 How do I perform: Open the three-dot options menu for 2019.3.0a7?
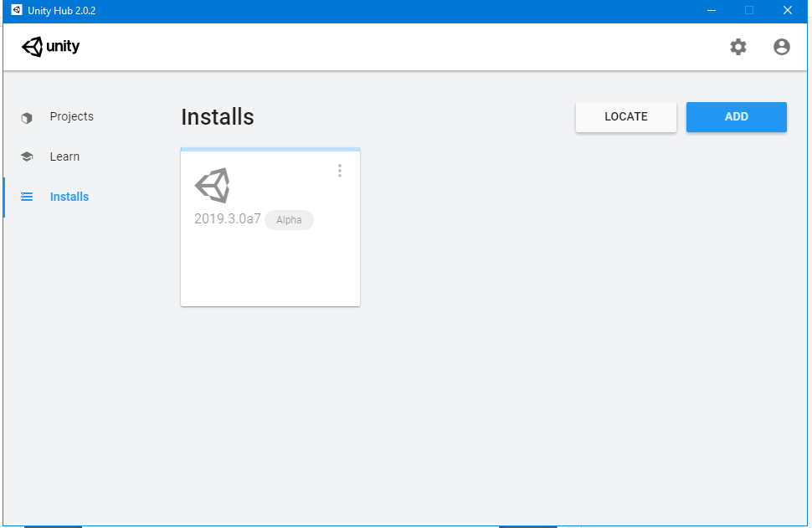pyautogui.click(x=340, y=170)
